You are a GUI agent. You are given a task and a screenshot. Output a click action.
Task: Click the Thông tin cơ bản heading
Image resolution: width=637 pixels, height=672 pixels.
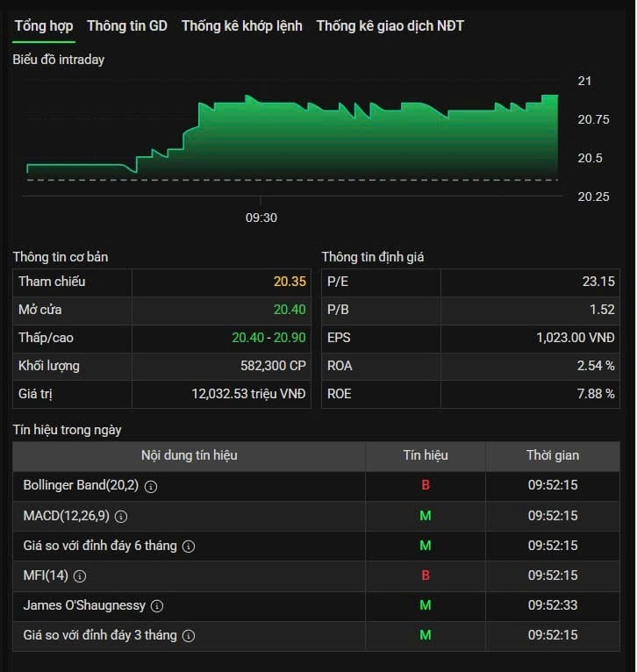tap(61, 257)
